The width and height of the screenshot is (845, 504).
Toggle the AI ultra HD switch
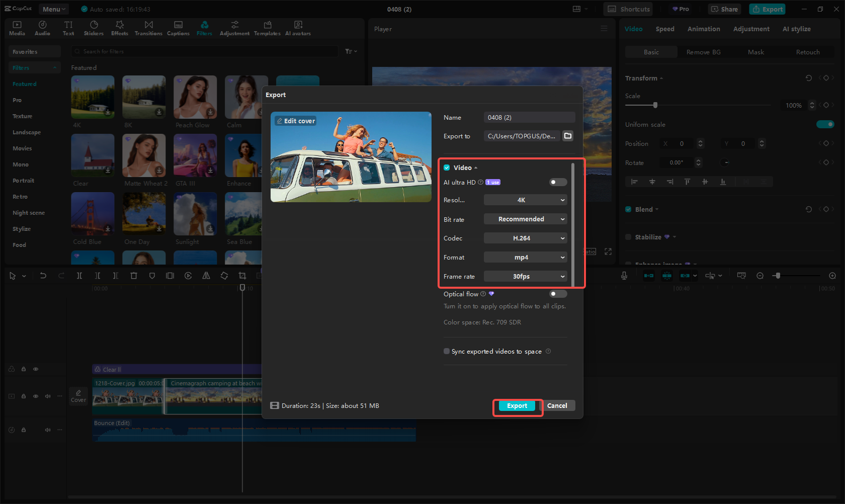[x=557, y=182]
